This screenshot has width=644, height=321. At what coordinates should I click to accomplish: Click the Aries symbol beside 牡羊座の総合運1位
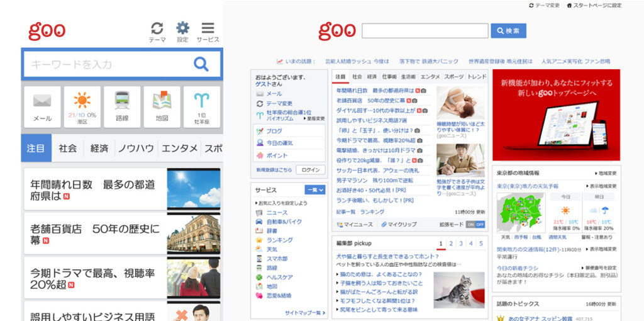(x=260, y=115)
